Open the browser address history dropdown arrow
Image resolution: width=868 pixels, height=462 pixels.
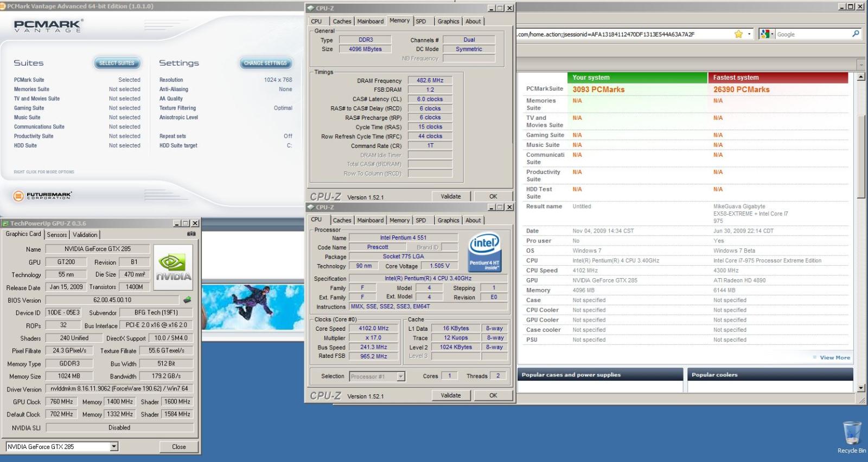tap(749, 34)
